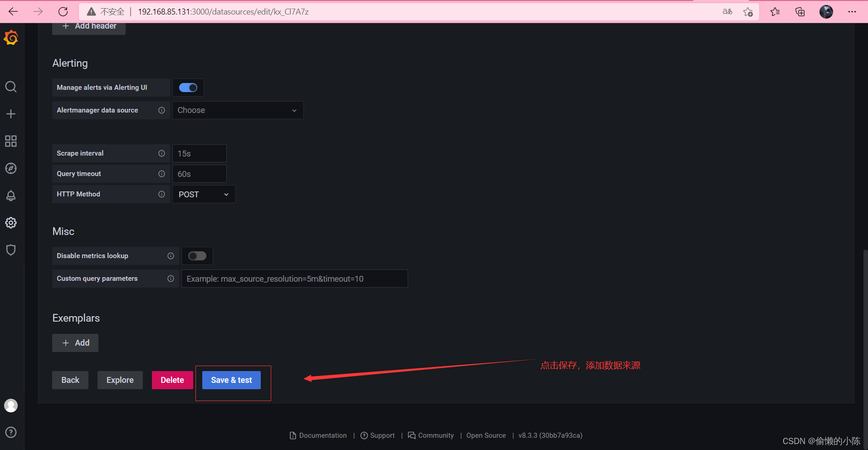Open browser profile avatar

826,12
